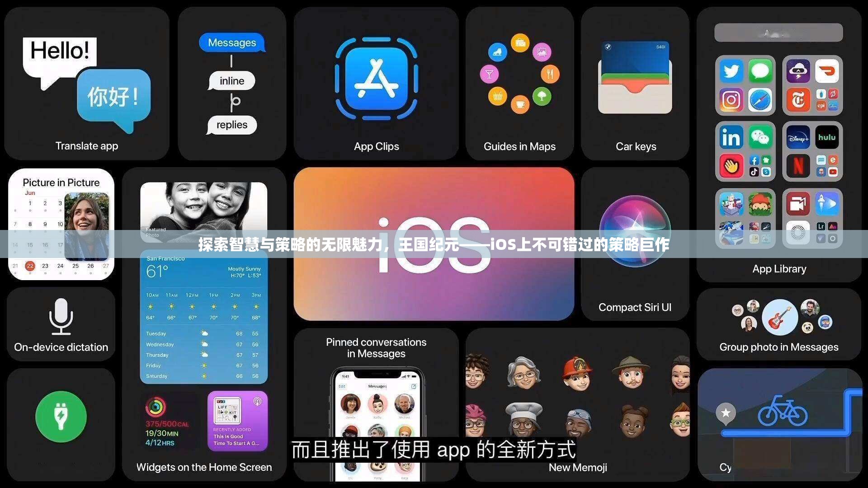The height and width of the screenshot is (488, 868).
Task: Toggle Group photo in Messages feature
Action: click(780, 327)
